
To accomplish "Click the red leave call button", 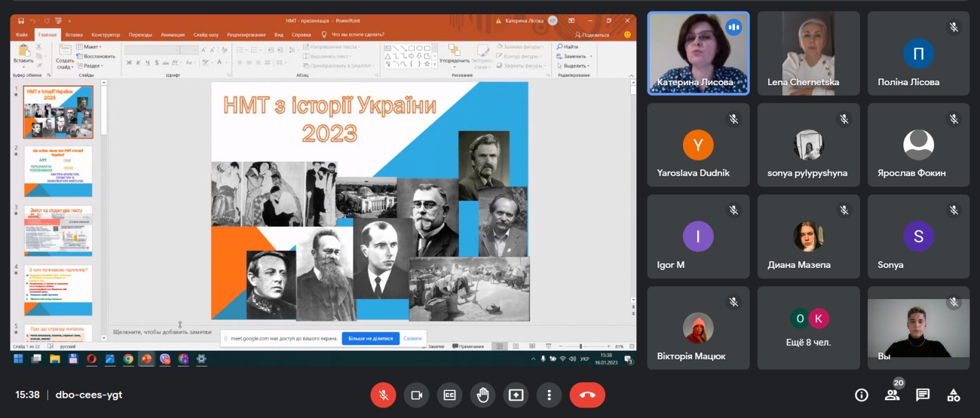I will (x=587, y=395).
